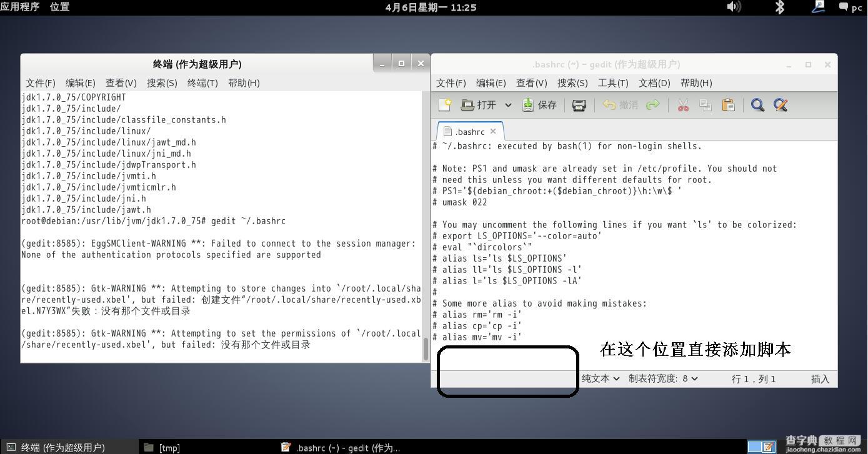
Task: Click the 行 1，列 1 cursor position text
Action: [754, 379]
